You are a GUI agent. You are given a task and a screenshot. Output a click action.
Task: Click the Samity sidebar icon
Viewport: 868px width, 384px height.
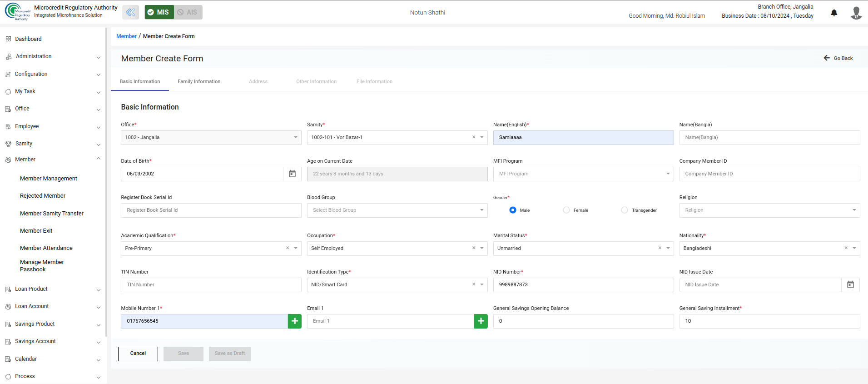point(8,144)
